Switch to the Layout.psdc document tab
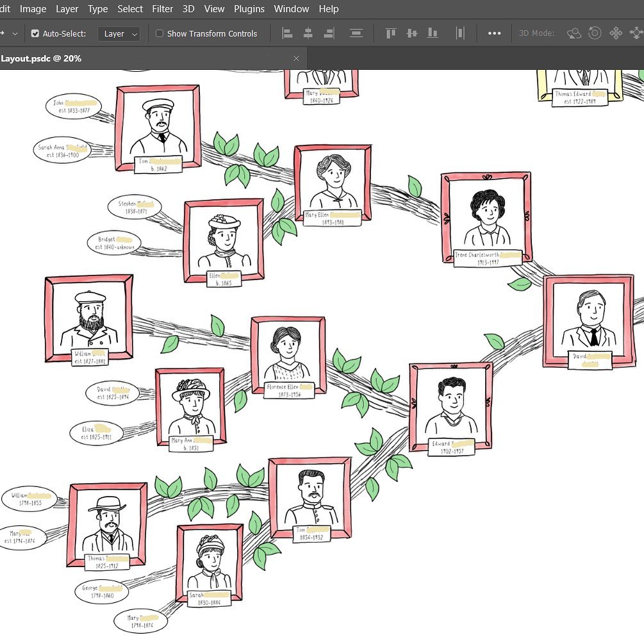 [42, 58]
